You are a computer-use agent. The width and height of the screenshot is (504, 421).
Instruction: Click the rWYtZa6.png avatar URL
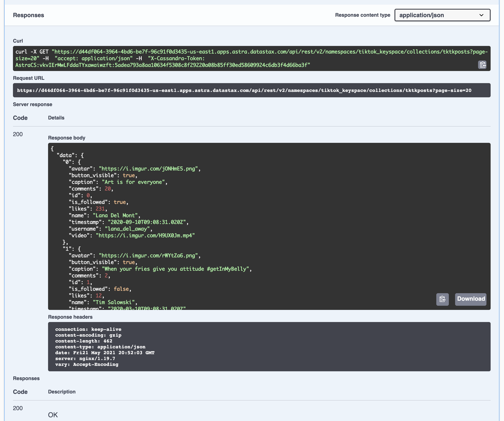coord(149,255)
